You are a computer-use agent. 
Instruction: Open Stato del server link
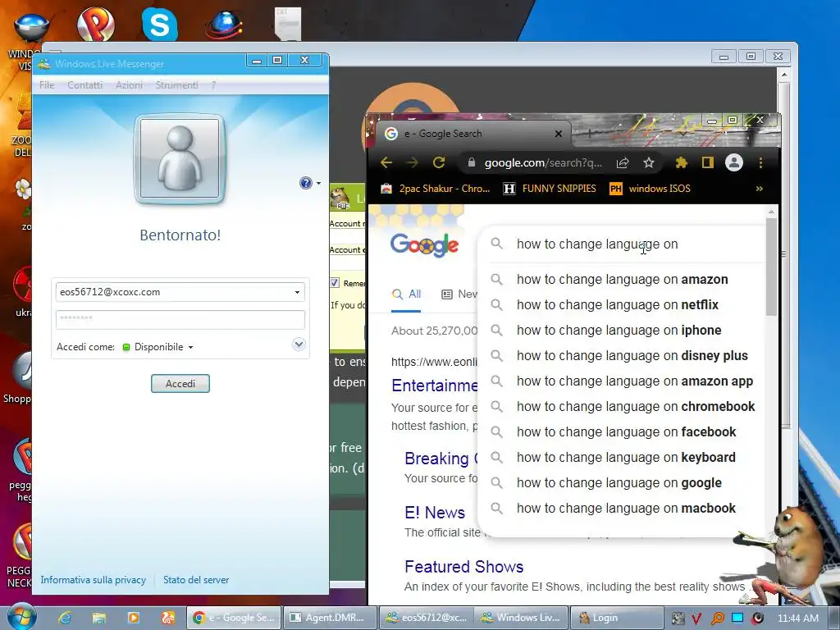click(196, 580)
